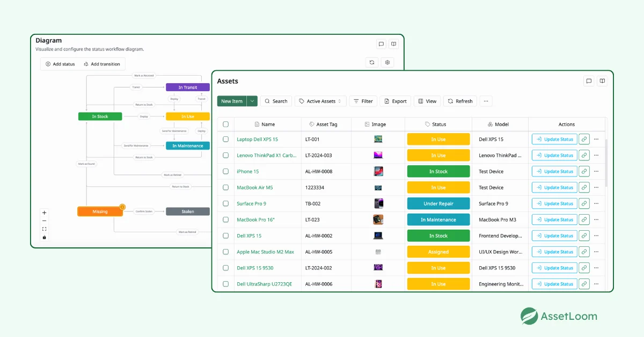
Task: Click the Assigned status badge
Action: pos(438,252)
